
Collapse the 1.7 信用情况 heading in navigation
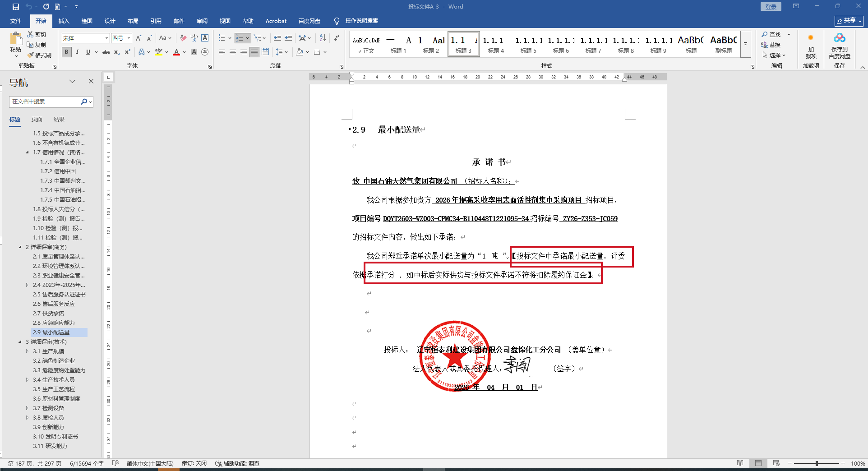tap(27, 152)
